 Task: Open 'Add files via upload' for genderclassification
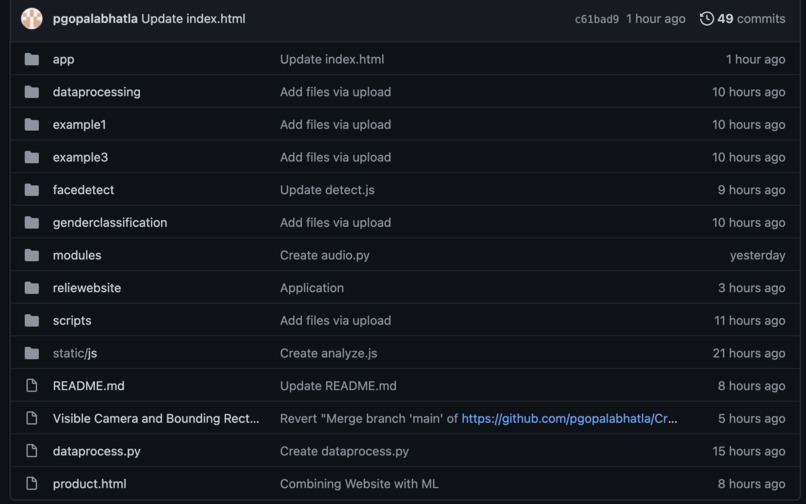tap(335, 223)
